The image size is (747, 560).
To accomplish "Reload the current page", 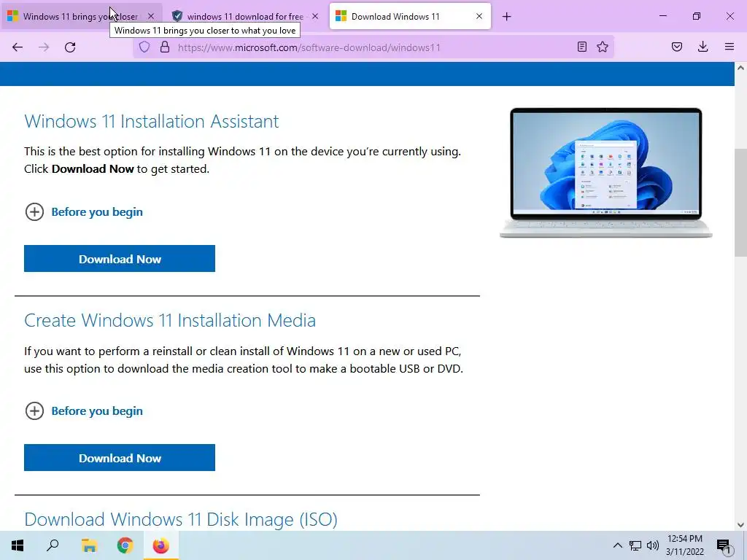I will coord(70,47).
